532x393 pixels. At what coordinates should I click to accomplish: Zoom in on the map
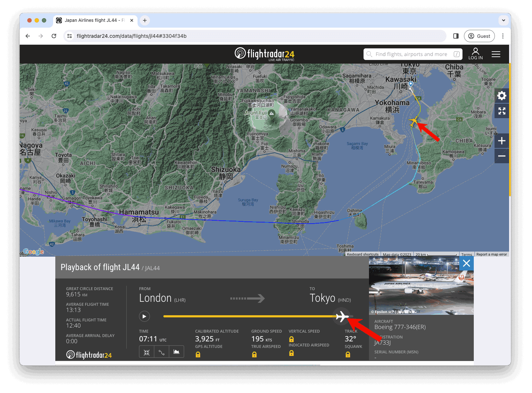point(502,141)
